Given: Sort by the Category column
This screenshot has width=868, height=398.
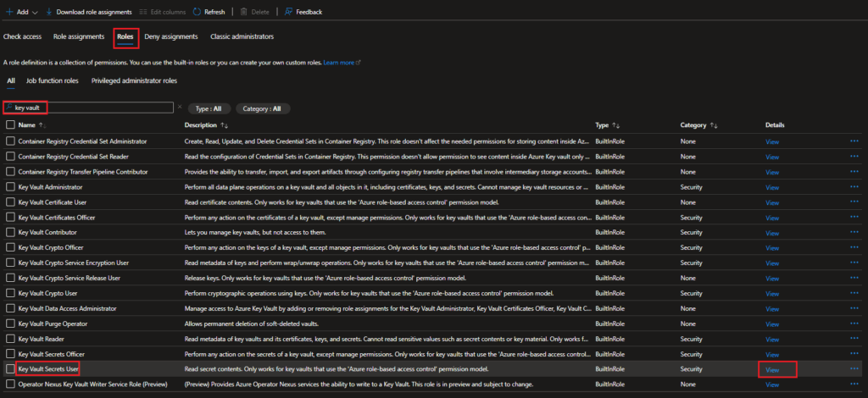Looking at the screenshot, I should click(699, 125).
